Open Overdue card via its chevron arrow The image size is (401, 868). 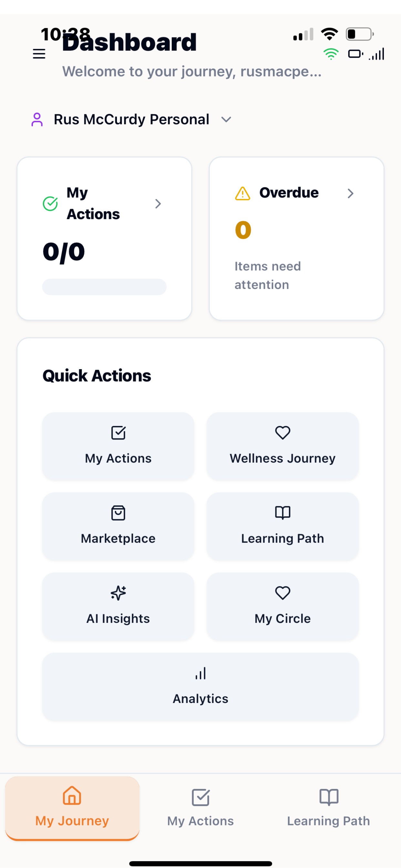pos(350,193)
